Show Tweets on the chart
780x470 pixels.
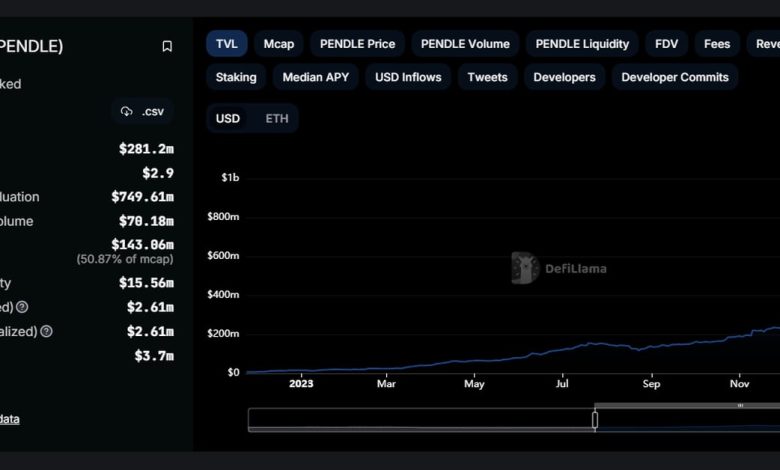coord(487,77)
